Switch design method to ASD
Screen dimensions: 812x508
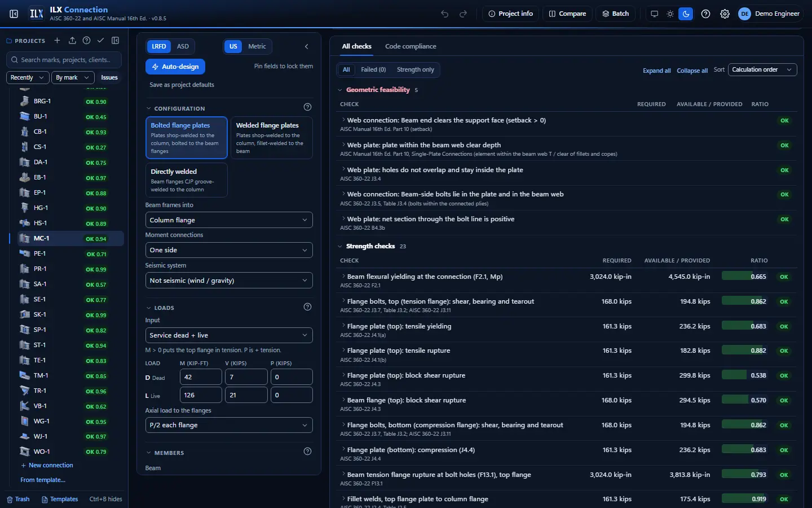point(183,46)
